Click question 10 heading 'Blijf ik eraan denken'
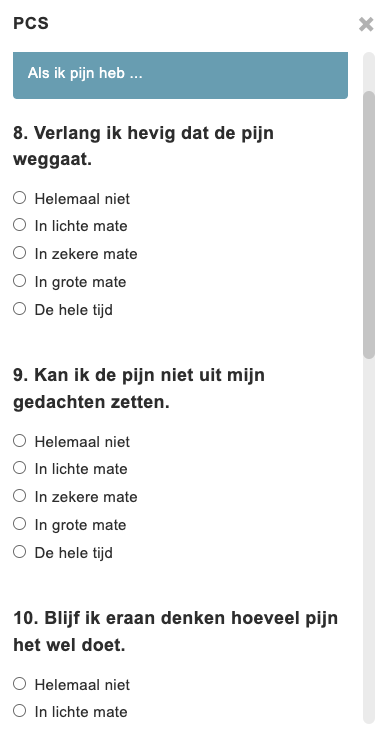The image size is (389, 749). 175,631
